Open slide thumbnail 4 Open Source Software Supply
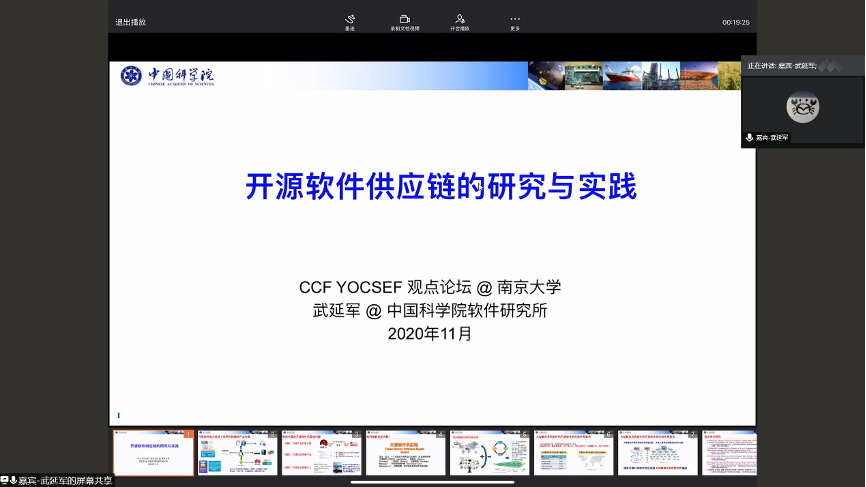The height and width of the screenshot is (487, 866). tap(405, 453)
